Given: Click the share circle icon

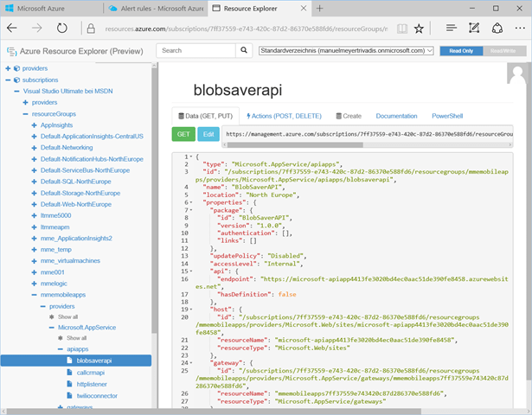Looking at the screenshot, I should point(497,29).
